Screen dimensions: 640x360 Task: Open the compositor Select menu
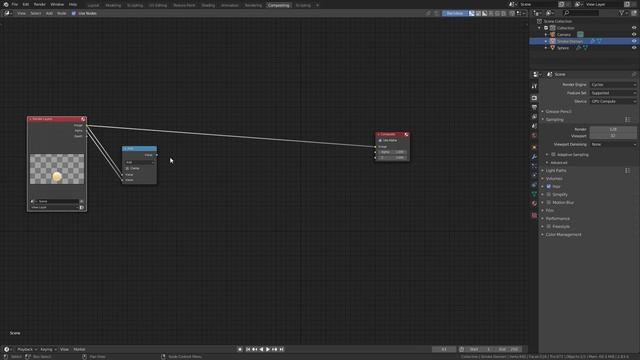[x=36, y=13]
